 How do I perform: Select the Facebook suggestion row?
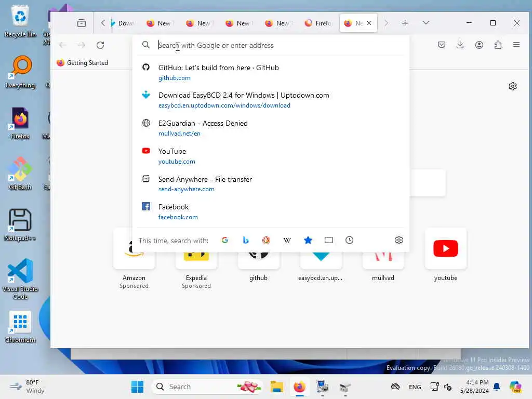pyautogui.click(x=271, y=211)
